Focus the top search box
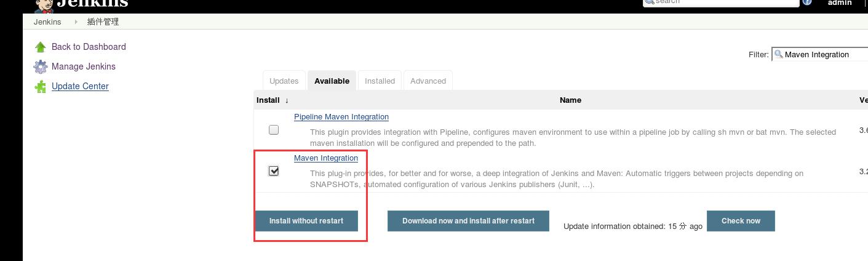This screenshot has width=868, height=261. click(721, 2)
